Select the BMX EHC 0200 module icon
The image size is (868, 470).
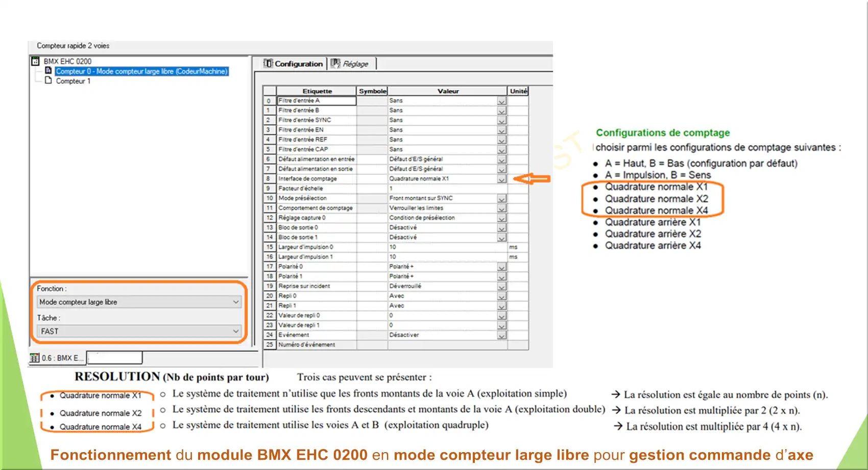pos(35,61)
